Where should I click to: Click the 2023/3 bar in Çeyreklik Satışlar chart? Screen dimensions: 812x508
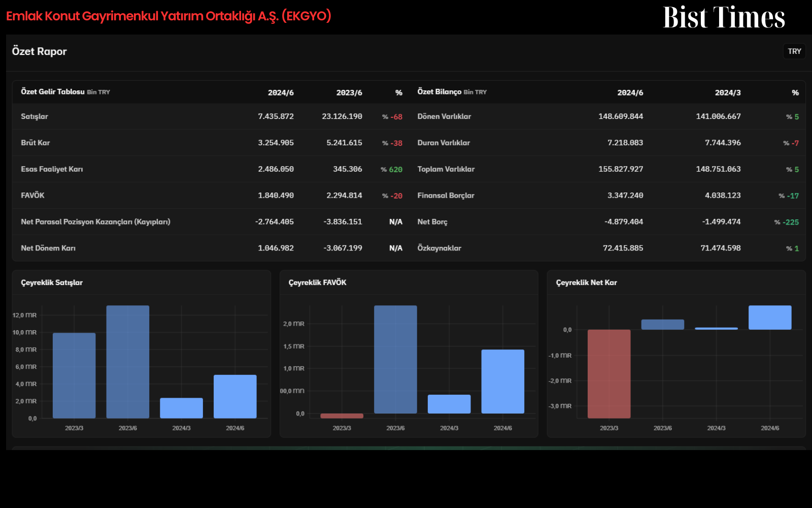click(74, 376)
